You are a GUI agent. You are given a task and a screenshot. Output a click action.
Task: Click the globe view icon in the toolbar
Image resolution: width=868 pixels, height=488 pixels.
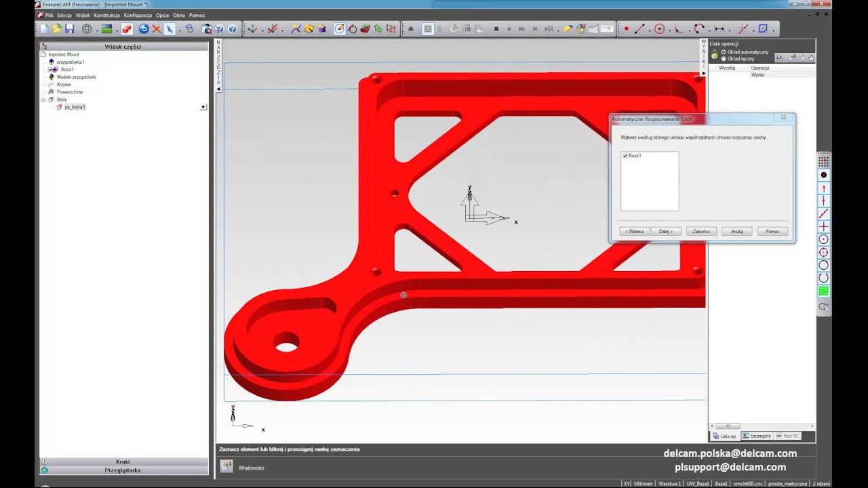pyautogui.click(x=87, y=29)
